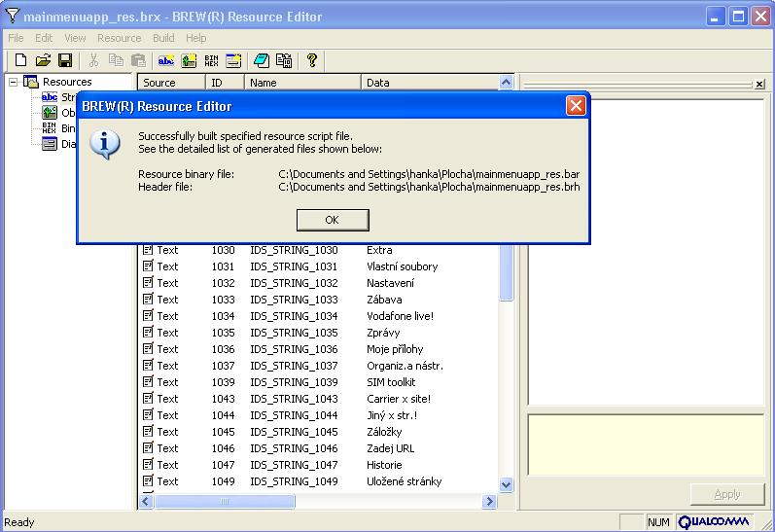Click the Save toolbar icon
This screenshot has width=775, height=532.
(x=65, y=60)
